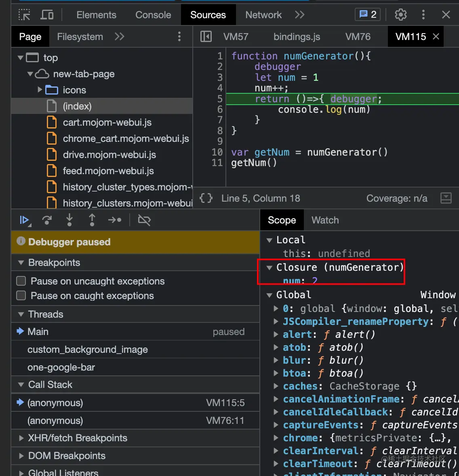Pretty print the source code
Image resolution: width=459 pixels, height=476 pixels.
206,198
